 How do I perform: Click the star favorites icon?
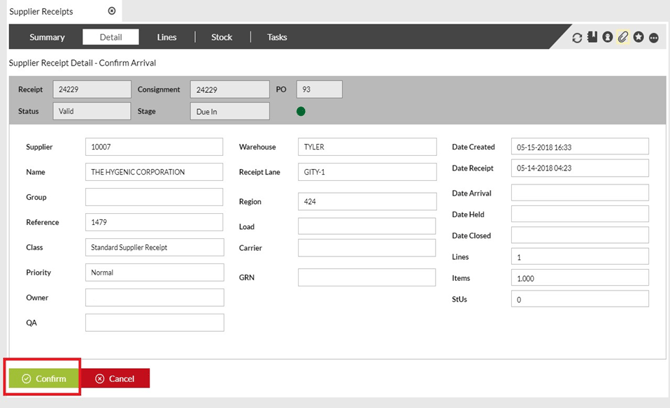[x=638, y=38]
